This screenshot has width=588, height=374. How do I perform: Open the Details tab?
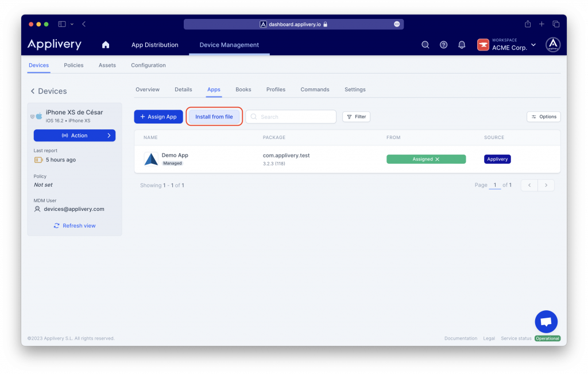click(x=183, y=90)
